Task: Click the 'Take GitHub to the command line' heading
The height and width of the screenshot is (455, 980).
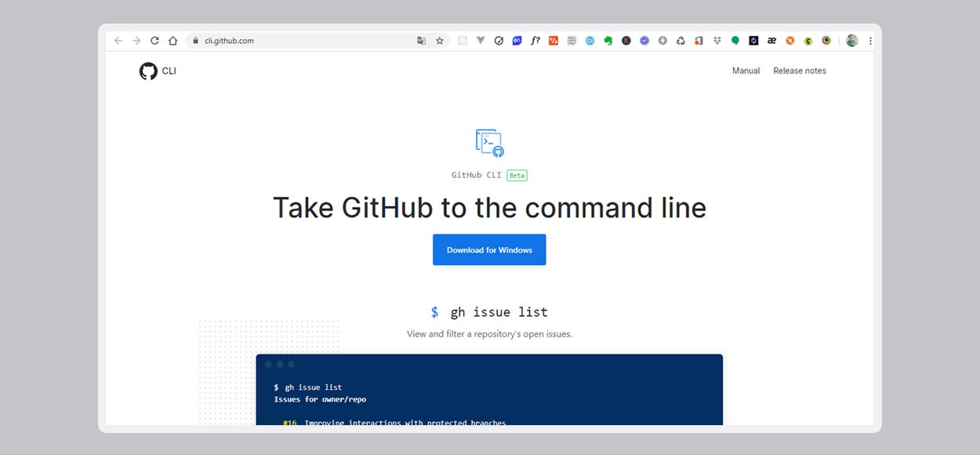Action: point(489,208)
